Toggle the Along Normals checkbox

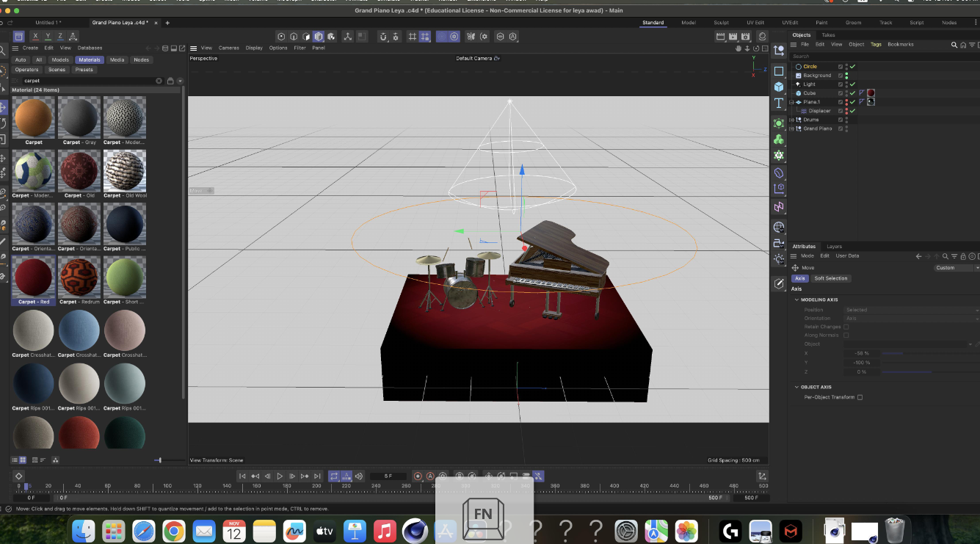pos(846,336)
